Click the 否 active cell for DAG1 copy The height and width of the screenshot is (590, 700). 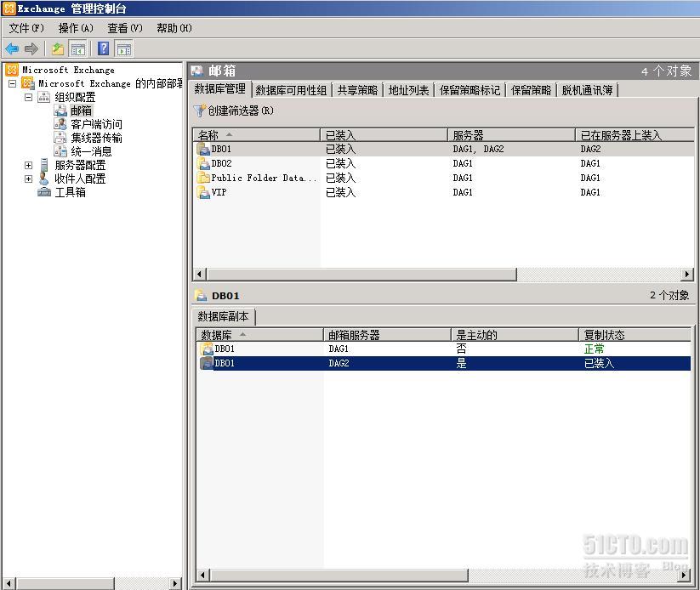pos(461,349)
